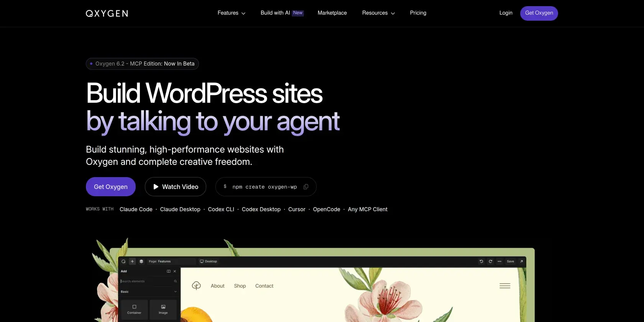Close the Add panel with the X
This screenshot has height=322, width=644.
click(x=175, y=271)
